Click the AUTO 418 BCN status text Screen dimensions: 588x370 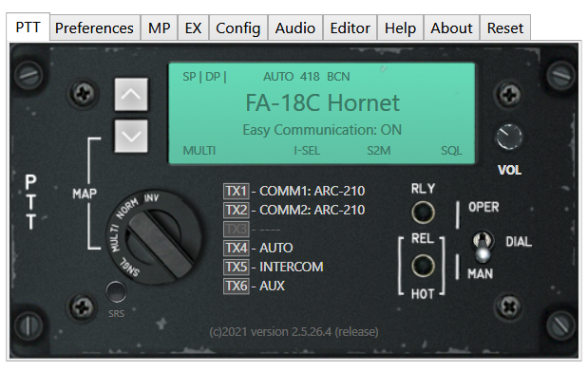307,77
